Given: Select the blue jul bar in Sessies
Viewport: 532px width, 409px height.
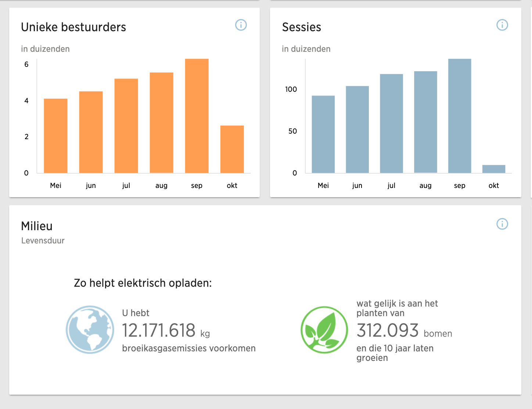Looking at the screenshot, I should click(x=391, y=124).
